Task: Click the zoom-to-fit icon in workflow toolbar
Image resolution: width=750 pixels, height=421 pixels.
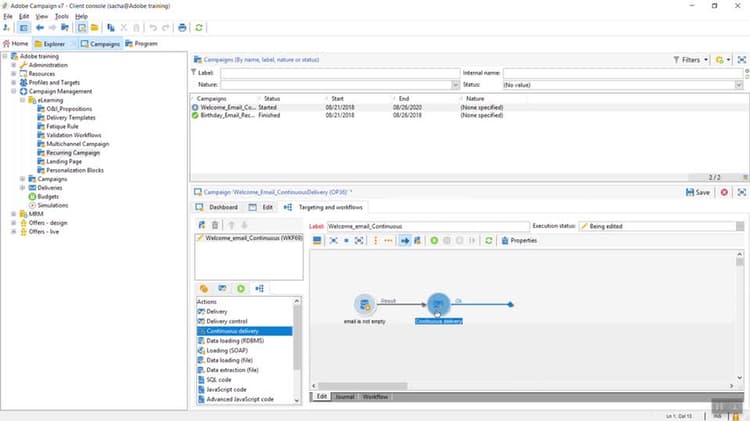Action: tap(359, 241)
